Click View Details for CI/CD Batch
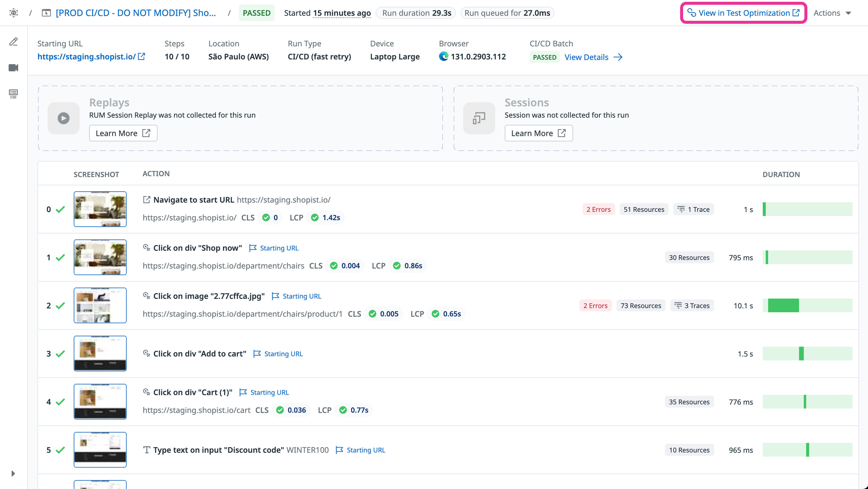This screenshot has width=868, height=489. tap(593, 57)
